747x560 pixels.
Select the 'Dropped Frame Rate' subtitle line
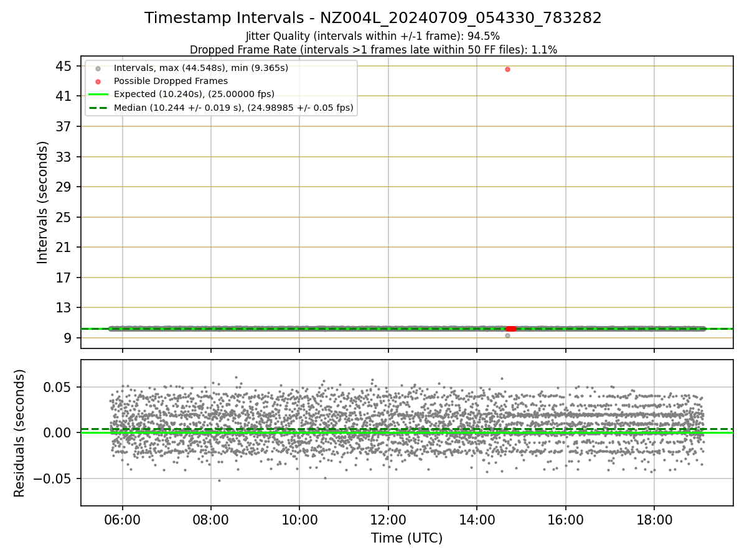(373, 49)
